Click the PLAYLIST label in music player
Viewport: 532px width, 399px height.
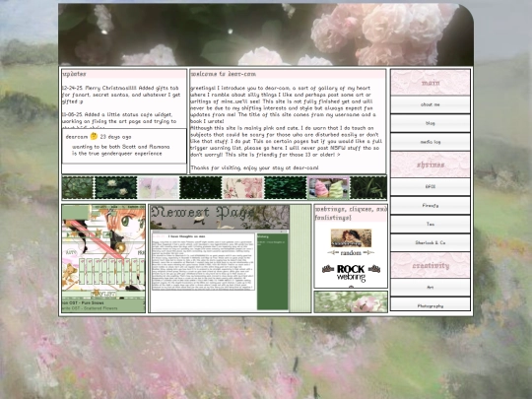[103, 294]
